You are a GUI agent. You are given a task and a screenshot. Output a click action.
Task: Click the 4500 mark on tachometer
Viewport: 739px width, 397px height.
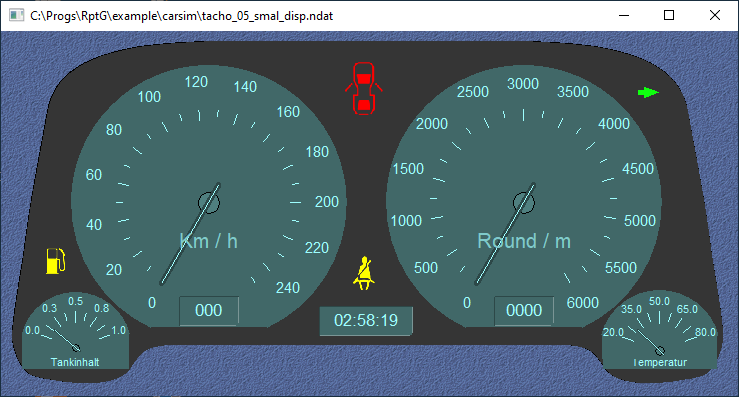(638, 169)
